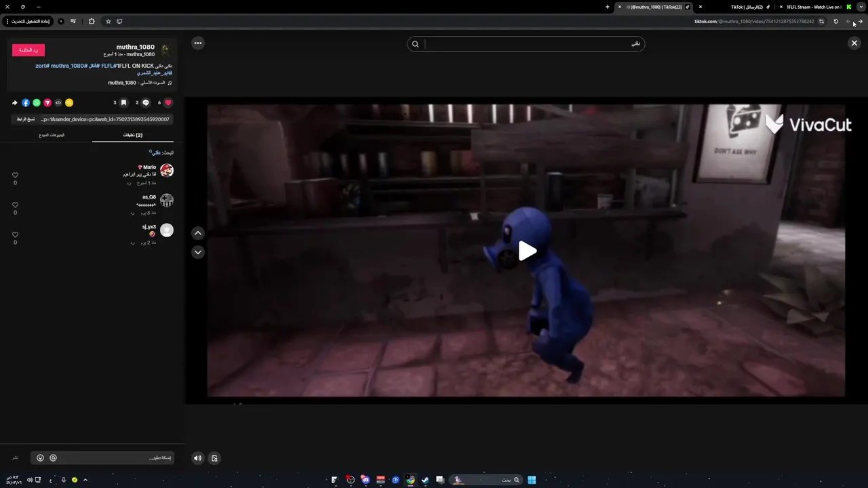This screenshot has height=488, width=868.
Task: Click the yellow repost icon
Action: 69,103
